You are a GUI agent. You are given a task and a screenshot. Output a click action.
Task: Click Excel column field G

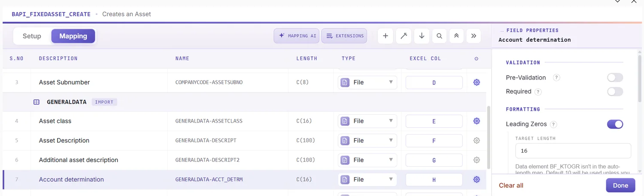point(434,160)
